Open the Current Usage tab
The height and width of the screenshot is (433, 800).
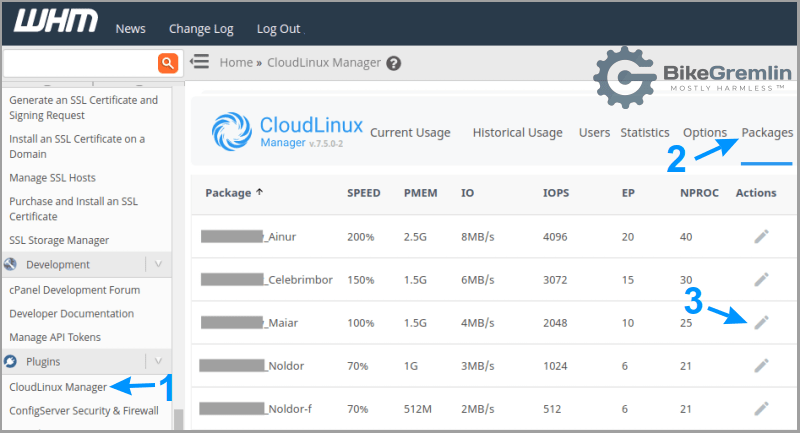click(410, 133)
